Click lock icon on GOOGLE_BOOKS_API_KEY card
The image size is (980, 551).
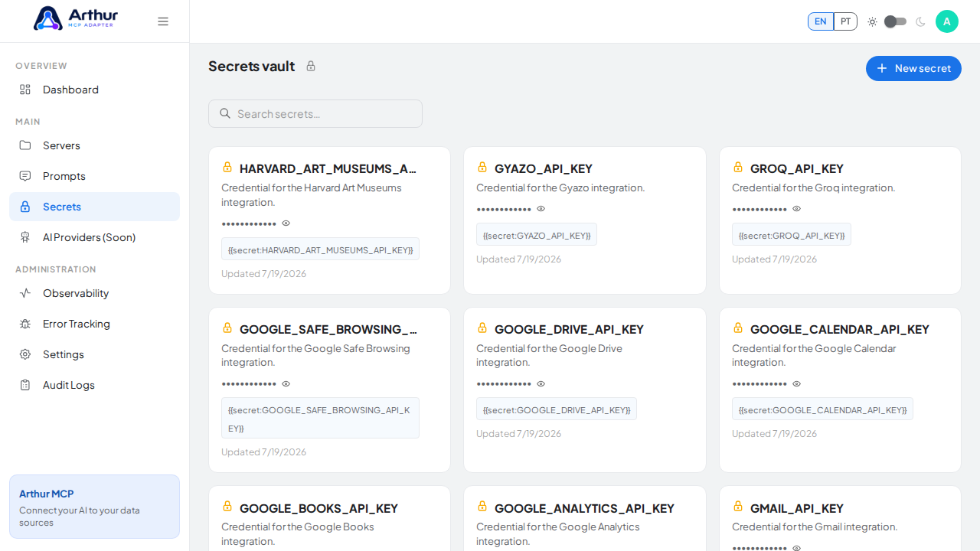click(x=227, y=506)
